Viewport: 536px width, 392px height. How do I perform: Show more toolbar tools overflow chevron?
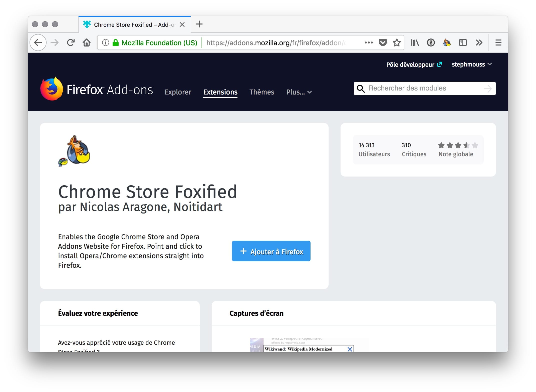(479, 43)
